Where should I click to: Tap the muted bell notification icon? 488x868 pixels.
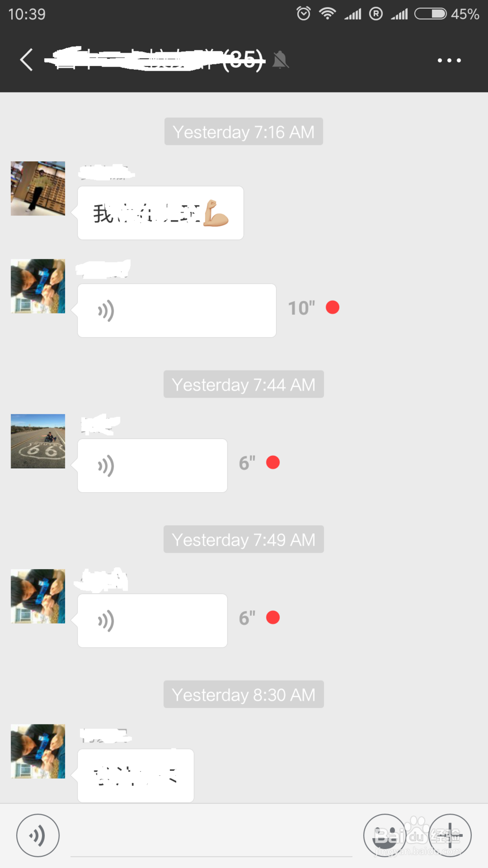(x=280, y=60)
